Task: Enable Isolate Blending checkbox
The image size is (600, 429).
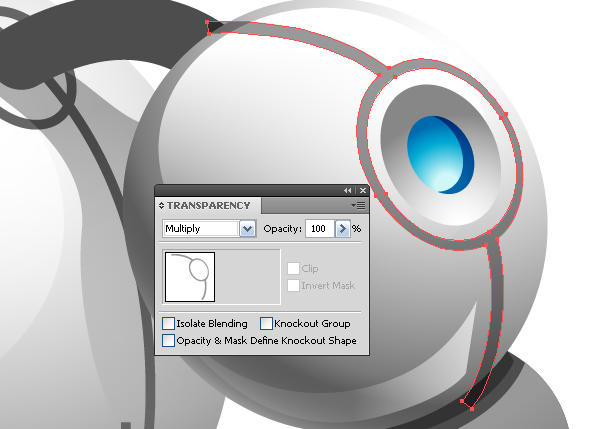Action: pos(168,323)
